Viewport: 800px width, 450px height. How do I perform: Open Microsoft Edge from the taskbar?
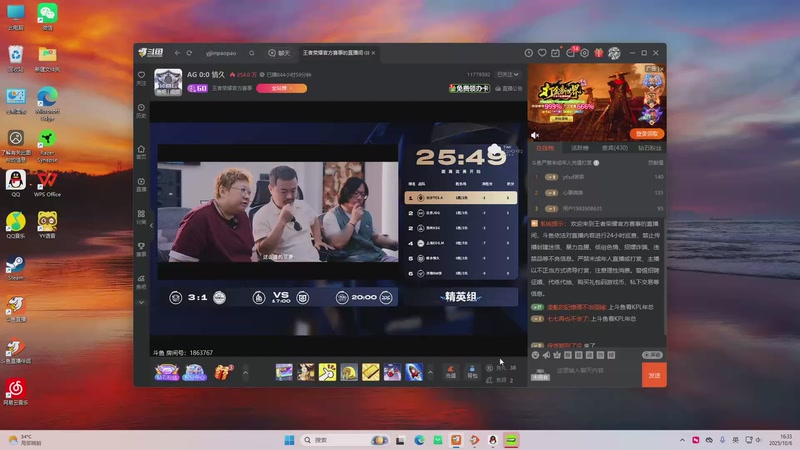[x=419, y=440]
